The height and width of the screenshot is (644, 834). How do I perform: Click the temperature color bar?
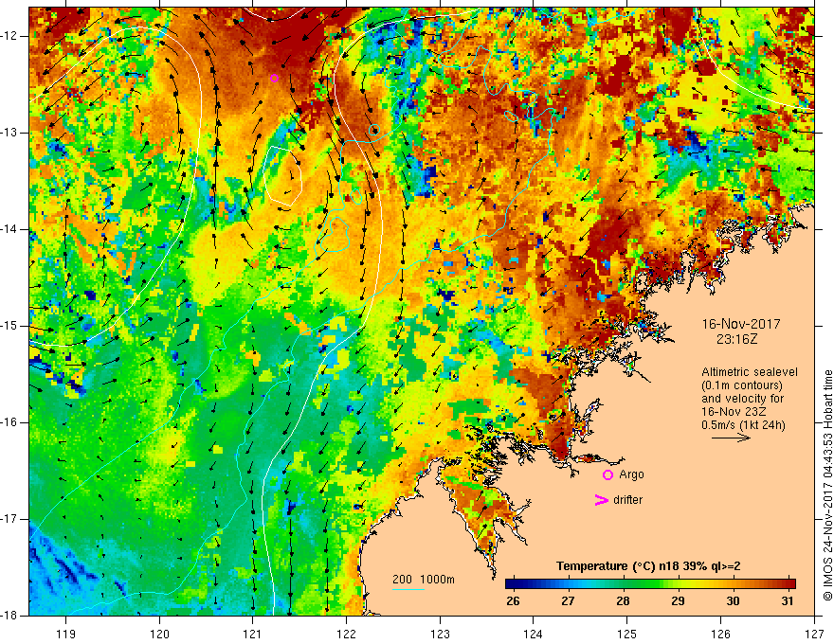tap(650, 583)
